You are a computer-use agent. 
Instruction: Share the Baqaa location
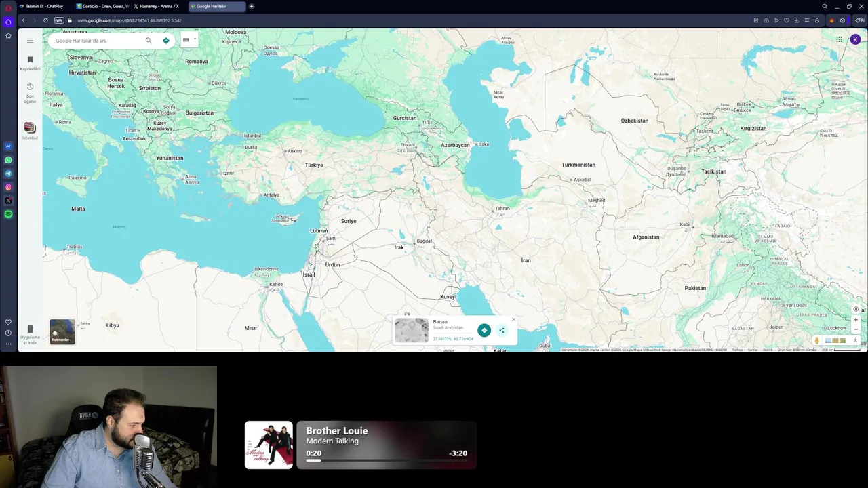click(x=502, y=330)
